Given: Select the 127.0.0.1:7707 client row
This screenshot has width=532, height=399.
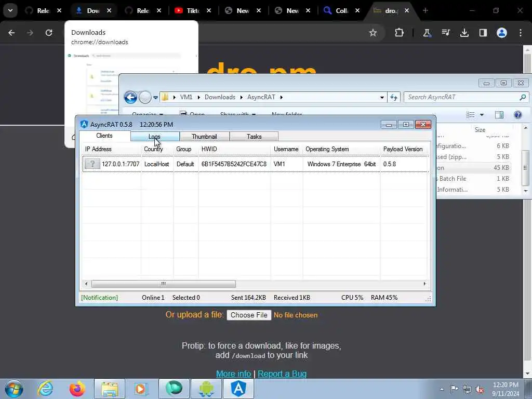Looking at the screenshot, I should click(x=255, y=164).
